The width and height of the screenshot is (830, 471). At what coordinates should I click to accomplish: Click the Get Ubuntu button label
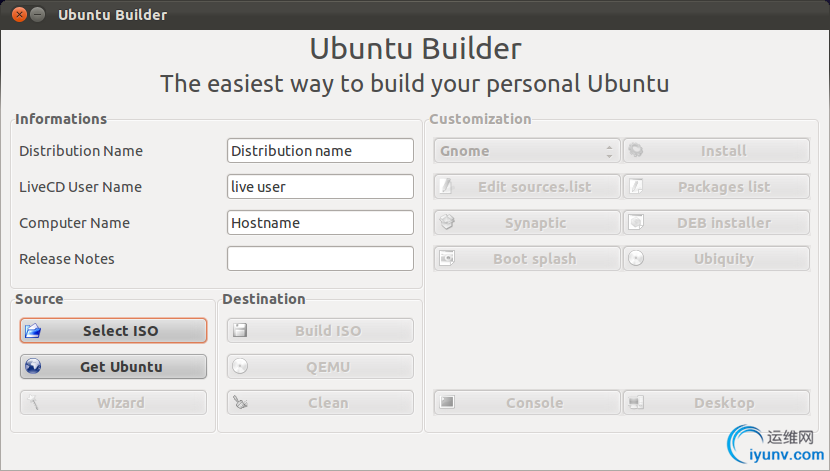[121, 367]
